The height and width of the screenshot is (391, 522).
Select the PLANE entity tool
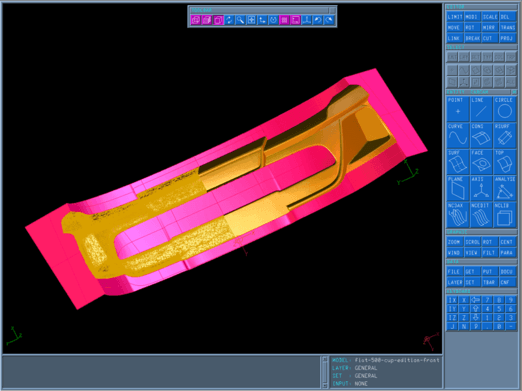pyautogui.click(x=458, y=188)
